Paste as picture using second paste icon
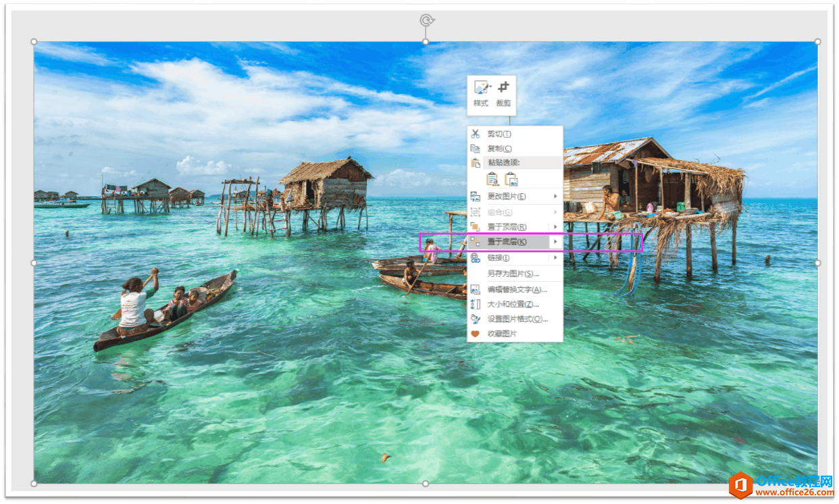 (x=511, y=179)
